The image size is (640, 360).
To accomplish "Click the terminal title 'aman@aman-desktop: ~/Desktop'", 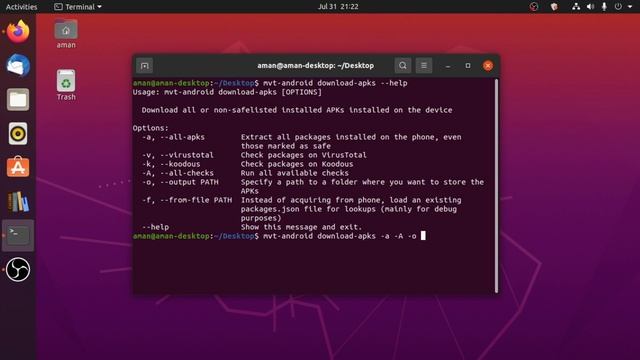I will pos(316,66).
